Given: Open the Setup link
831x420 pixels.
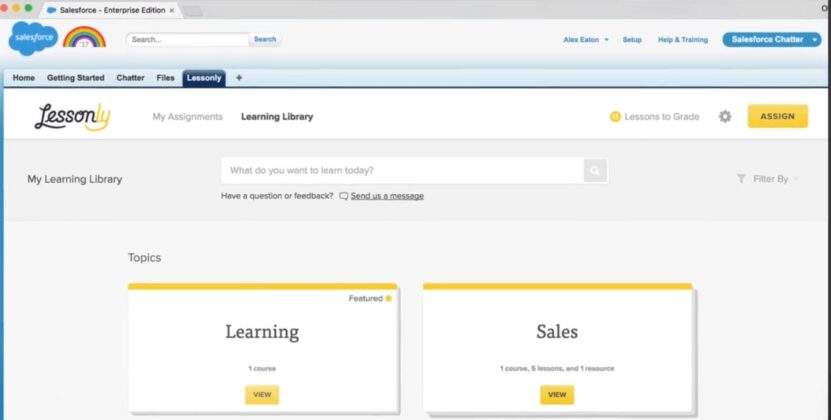Looking at the screenshot, I should coord(632,40).
